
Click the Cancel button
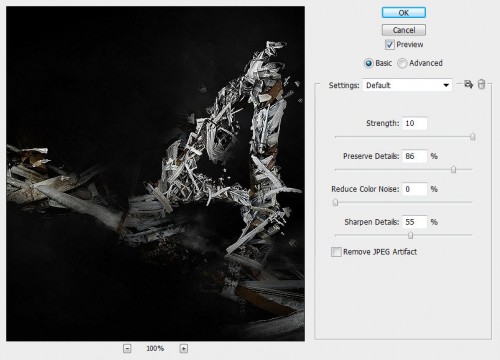[404, 30]
